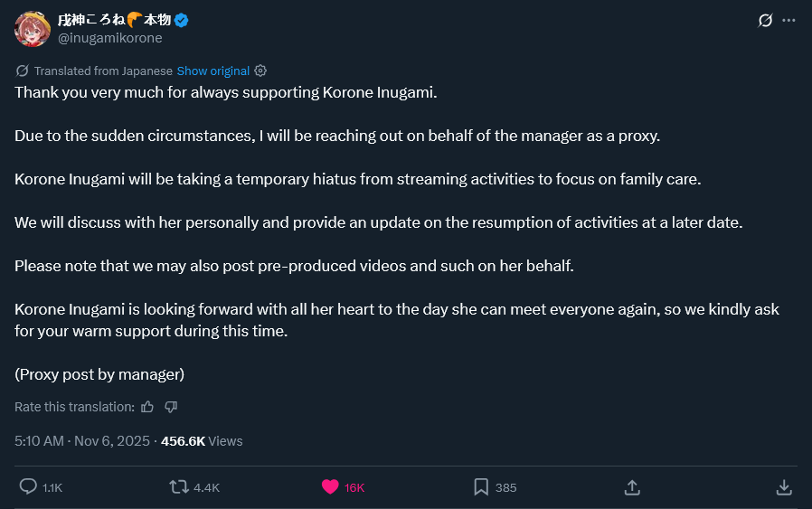The width and height of the screenshot is (812, 509).
Task: Toggle the bookmark icon
Action: (x=481, y=487)
